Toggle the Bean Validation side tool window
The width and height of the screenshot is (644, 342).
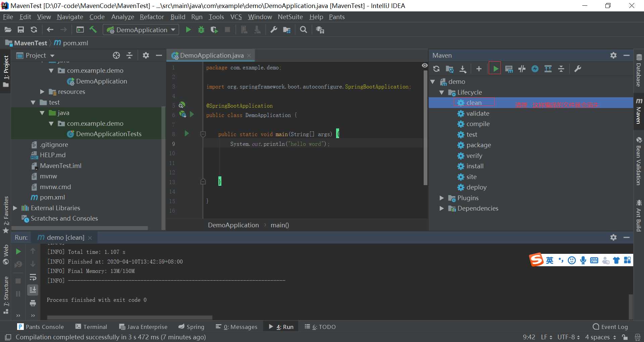coord(639,161)
